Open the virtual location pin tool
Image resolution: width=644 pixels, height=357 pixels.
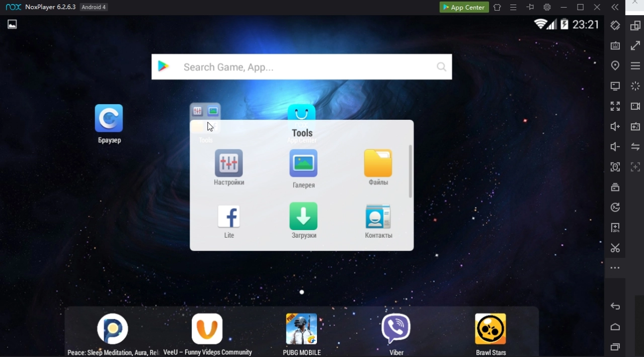point(615,65)
